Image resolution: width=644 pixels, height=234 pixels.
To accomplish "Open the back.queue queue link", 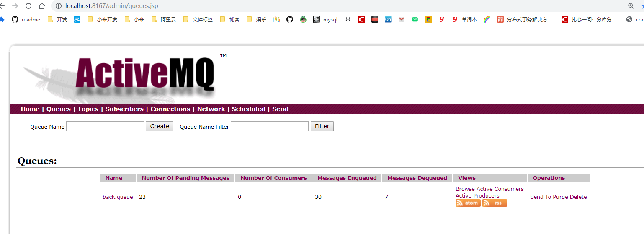I will 118,197.
